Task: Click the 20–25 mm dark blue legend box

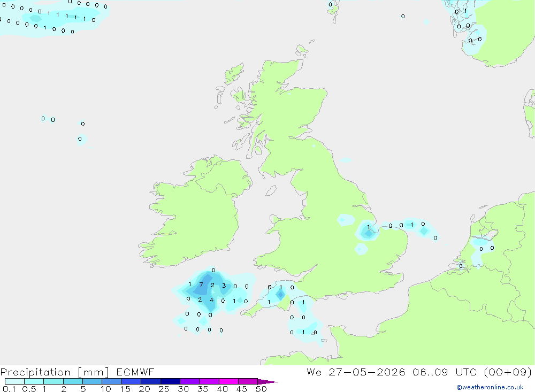Action: [x=151, y=381]
